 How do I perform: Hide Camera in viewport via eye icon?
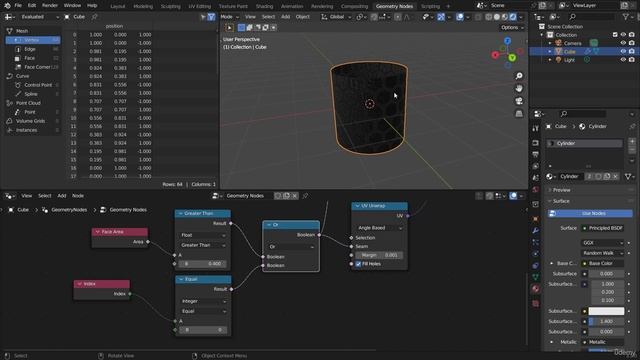[623, 43]
